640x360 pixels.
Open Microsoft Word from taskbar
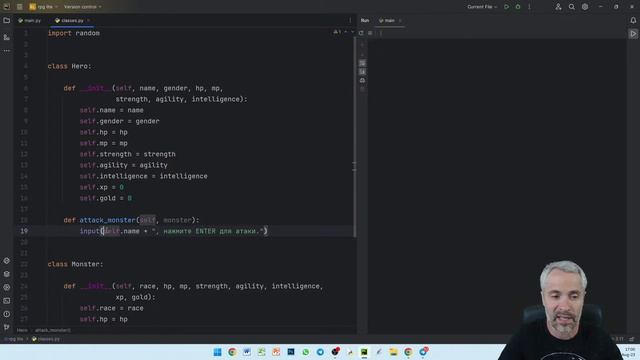(x=247, y=352)
